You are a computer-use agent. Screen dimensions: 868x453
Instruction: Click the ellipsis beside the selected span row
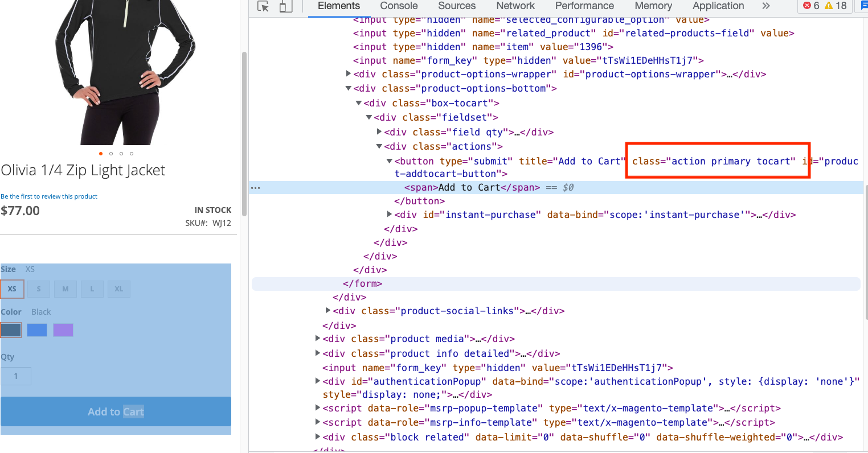[x=256, y=188]
